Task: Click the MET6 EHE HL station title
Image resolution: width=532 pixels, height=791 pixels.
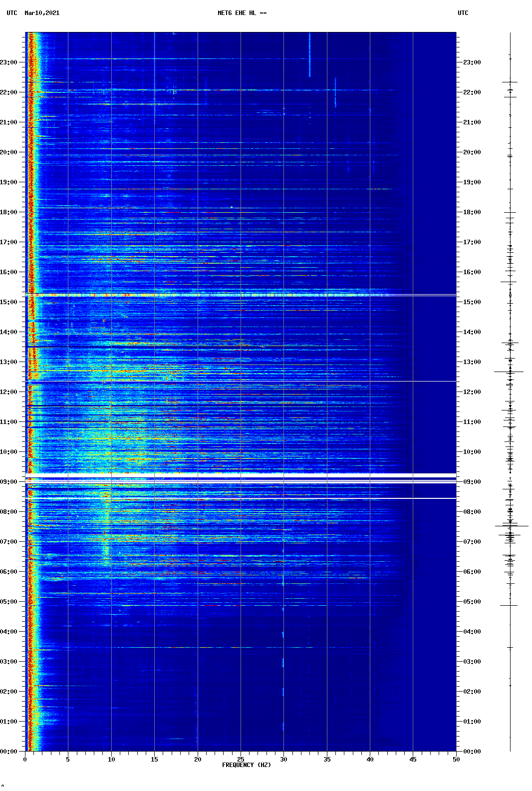Action: (x=242, y=13)
